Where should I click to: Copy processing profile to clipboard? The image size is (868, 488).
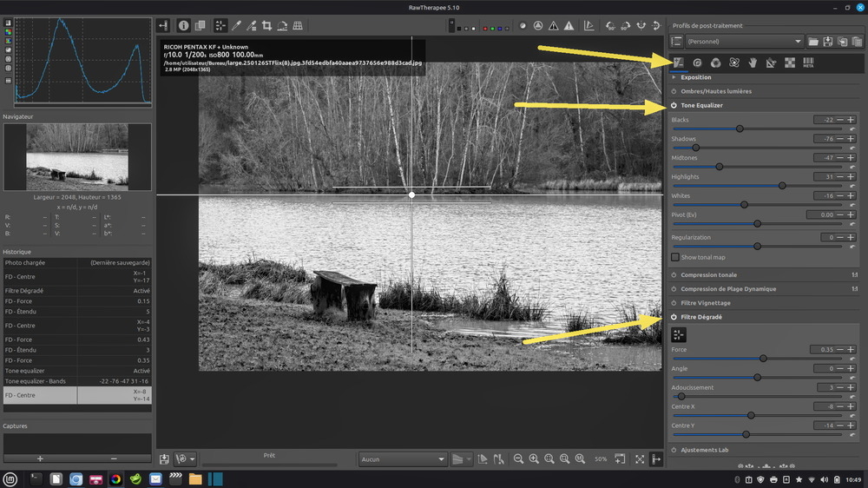pyautogui.click(x=843, y=42)
